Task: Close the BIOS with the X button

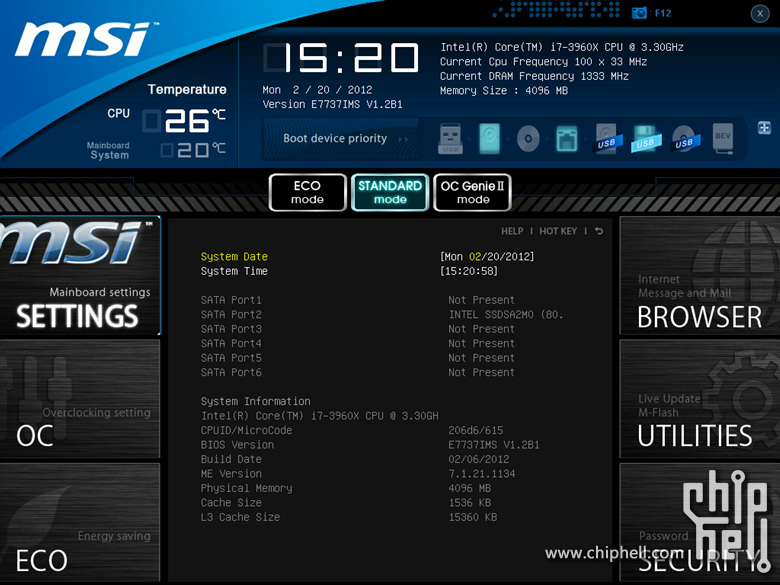Action: tap(760, 13)
